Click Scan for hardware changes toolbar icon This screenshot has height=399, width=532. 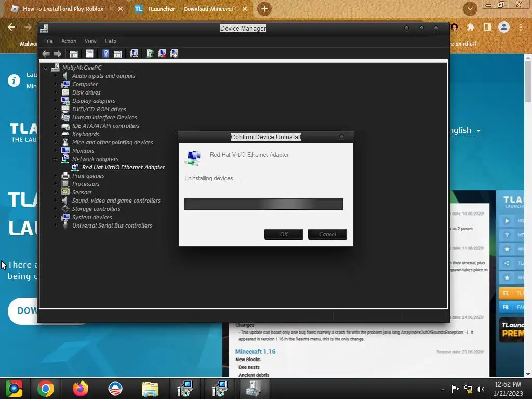134,54
